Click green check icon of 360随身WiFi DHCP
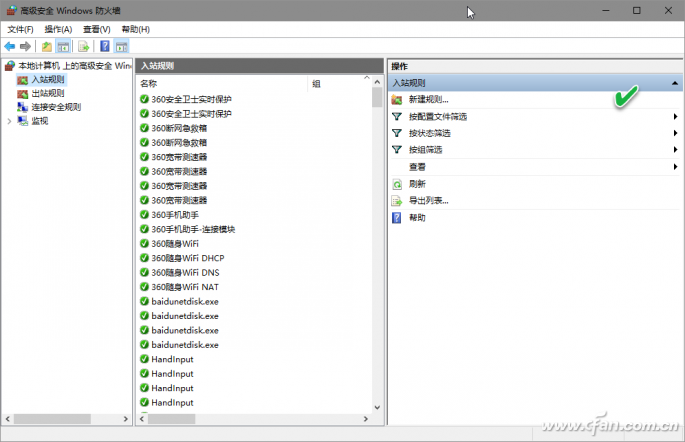This screenshot has width=685, height=442. click(144, 258)
